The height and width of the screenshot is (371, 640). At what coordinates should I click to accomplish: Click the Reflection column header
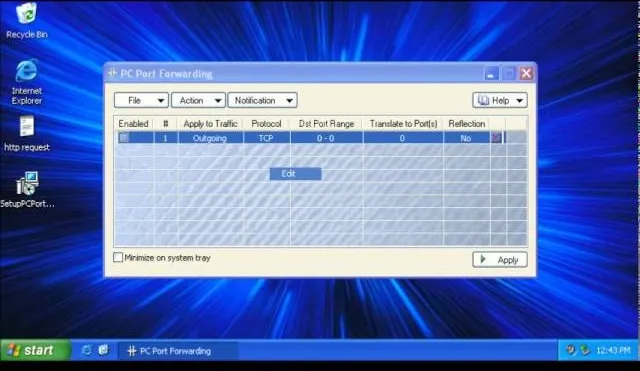(x=467, y=124)
